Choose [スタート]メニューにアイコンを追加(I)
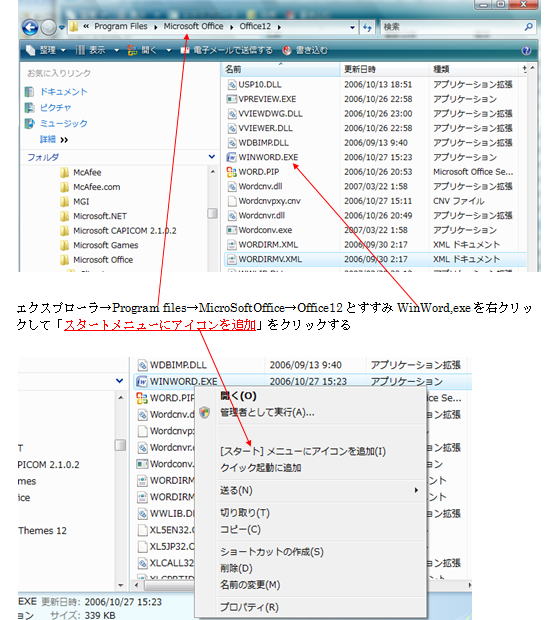The height and width of the screenshot is (620, 549). click(x=303, y=451)
